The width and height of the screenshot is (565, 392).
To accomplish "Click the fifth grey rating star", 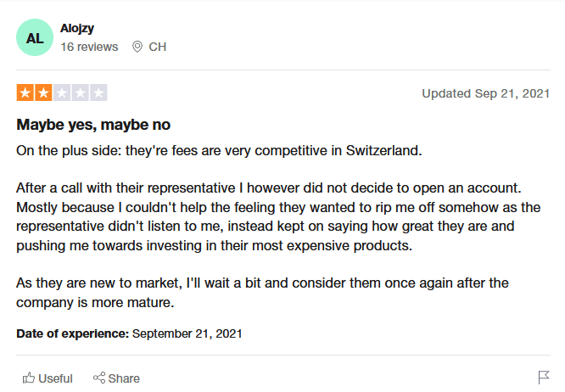I will pos(98,93).
